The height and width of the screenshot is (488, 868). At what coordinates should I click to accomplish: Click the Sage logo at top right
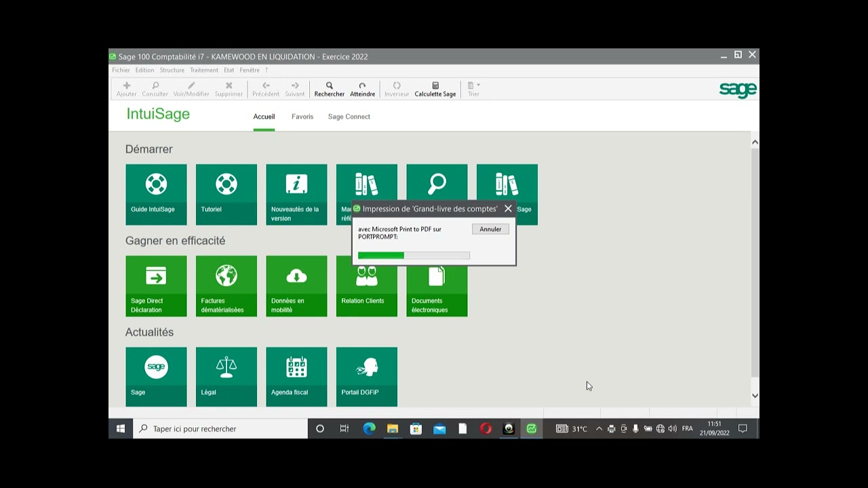738,89
